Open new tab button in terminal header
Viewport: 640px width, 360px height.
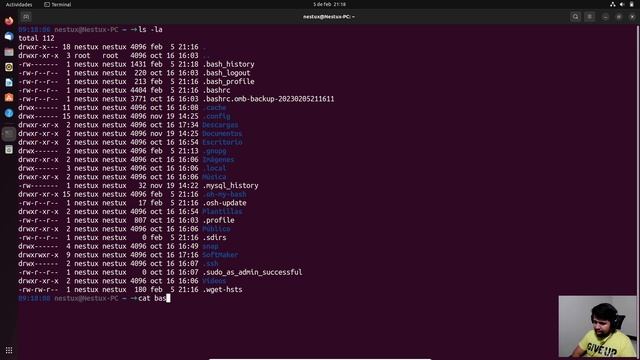[26, 17]
